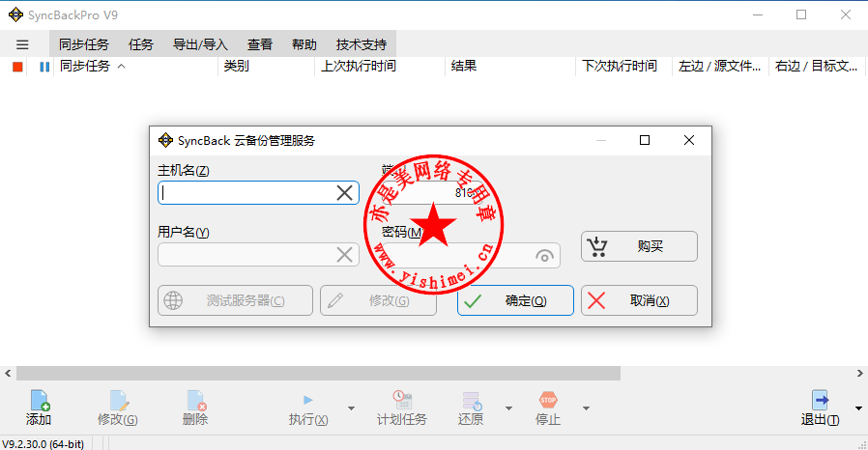This screenshot has height=450, width=868.
Task: Open the 任务 menu
Action: pos(140,44)
